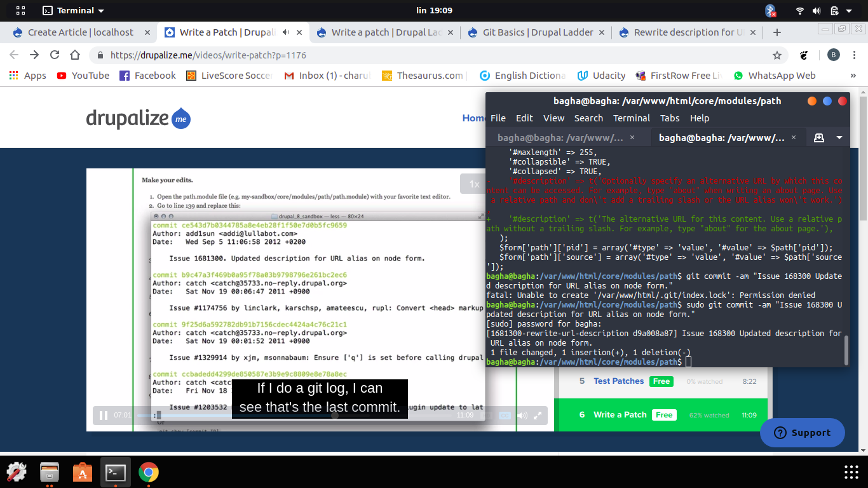
Task: Click the GNOME footprint extension icon
Action: (x=802, y=56)
